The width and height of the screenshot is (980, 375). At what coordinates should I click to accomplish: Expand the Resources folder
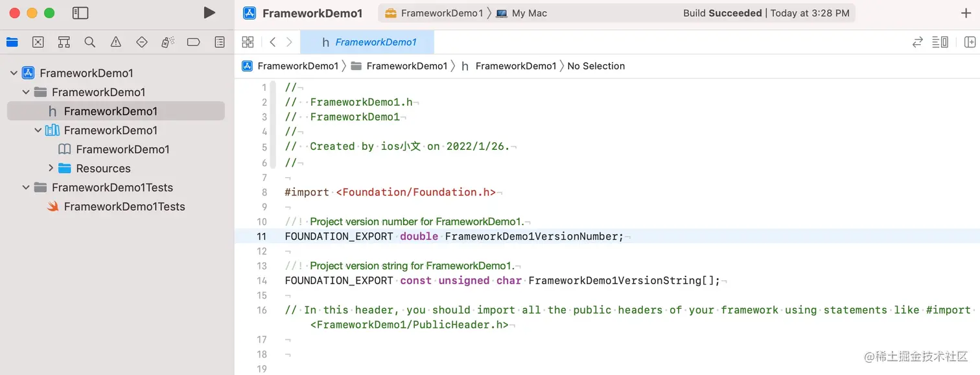pos(51,169)
